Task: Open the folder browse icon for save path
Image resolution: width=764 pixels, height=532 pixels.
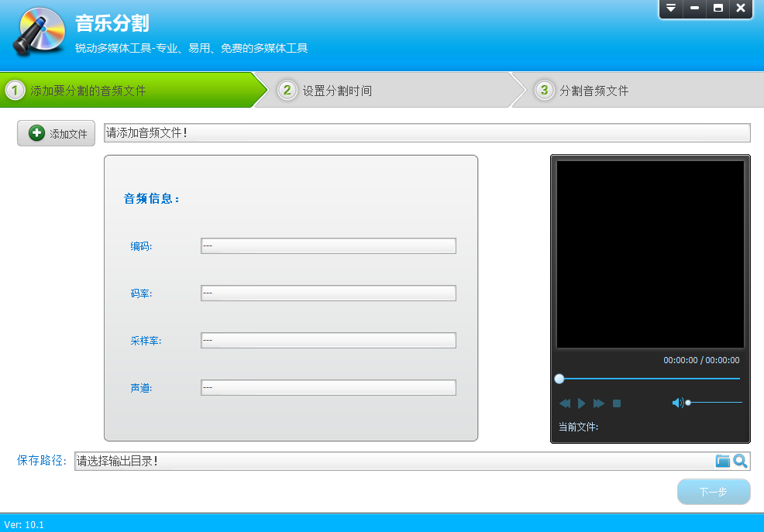Action: click(724, 461)
